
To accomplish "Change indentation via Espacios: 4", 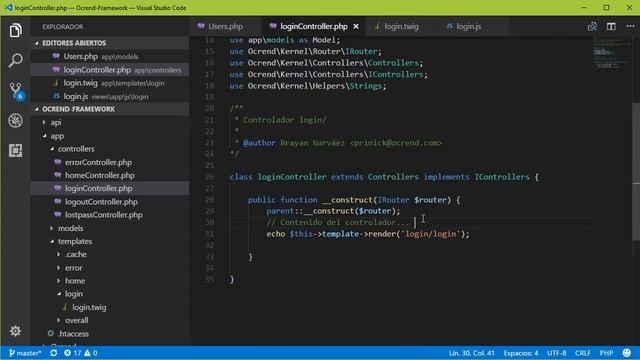I will tap(520, 353).
